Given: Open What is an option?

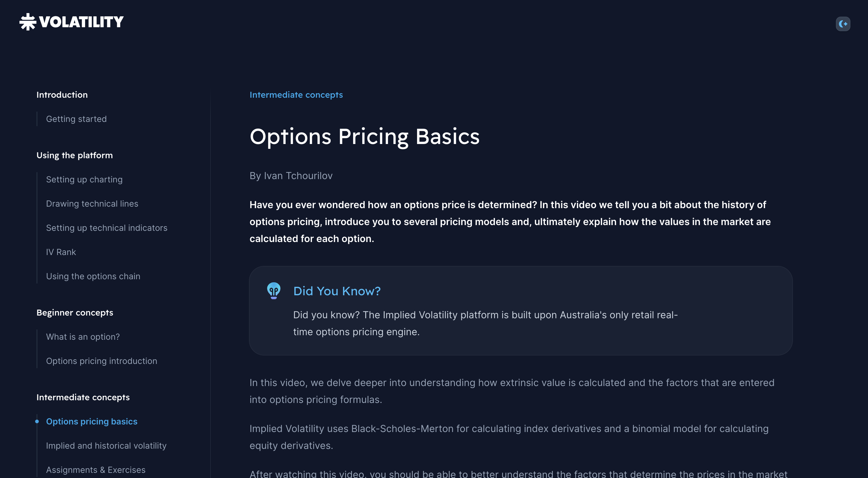Looking at the screenshot, I should tap(83, 337).
